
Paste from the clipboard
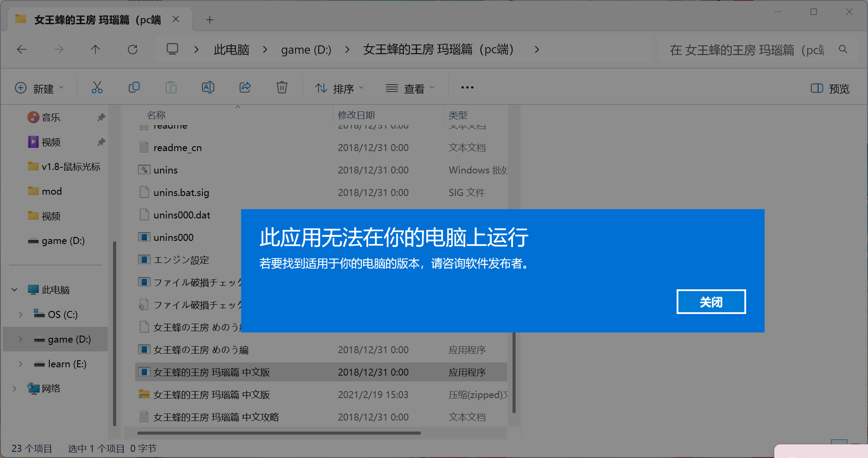(x=171, y=88)
